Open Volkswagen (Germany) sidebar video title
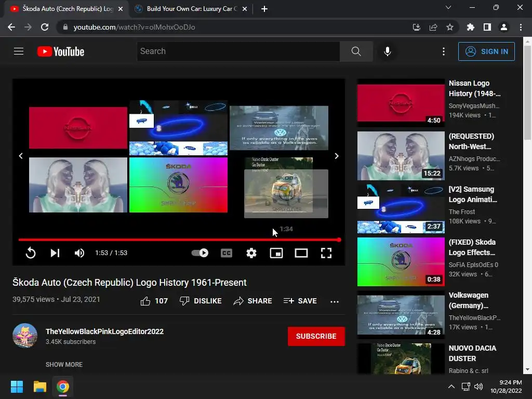The image size is (532, 399). click(469, 300)
